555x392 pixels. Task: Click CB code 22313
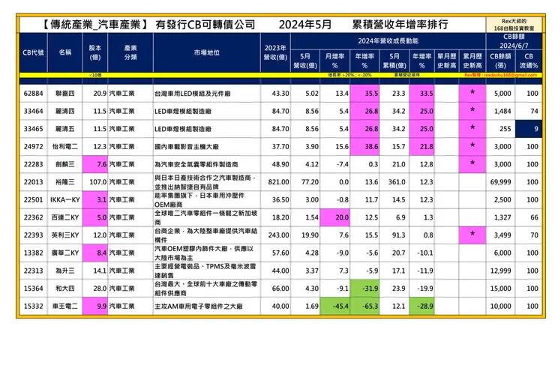click(33, 271)
